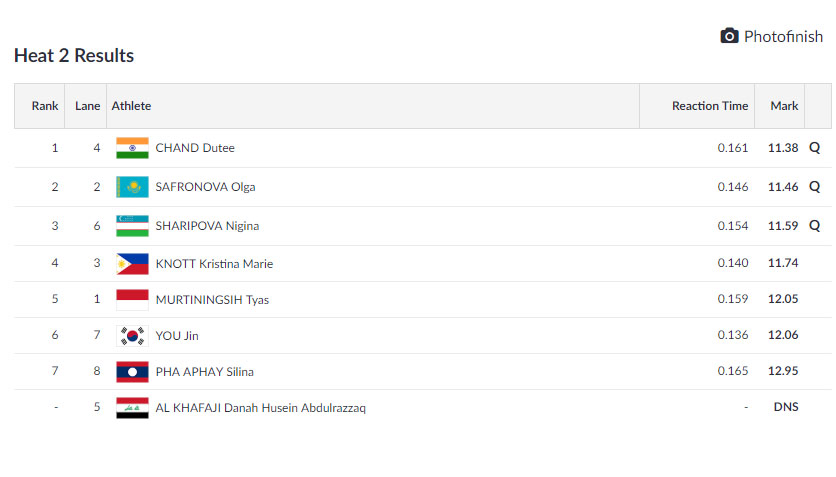836x477 pixels.
Task: Click the Indonesia flag beside MURTININGSIH Tyas
Action: [x=132, y=300]
